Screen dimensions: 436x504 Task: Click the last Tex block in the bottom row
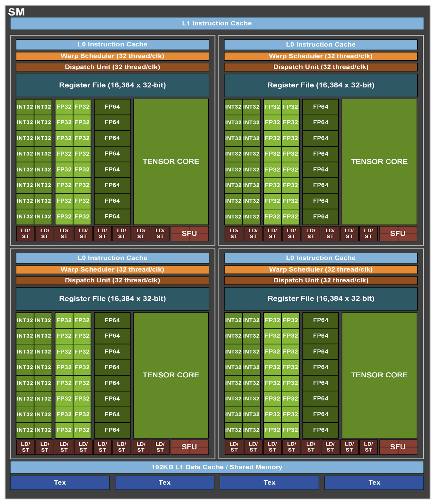[x=374, y=482]
